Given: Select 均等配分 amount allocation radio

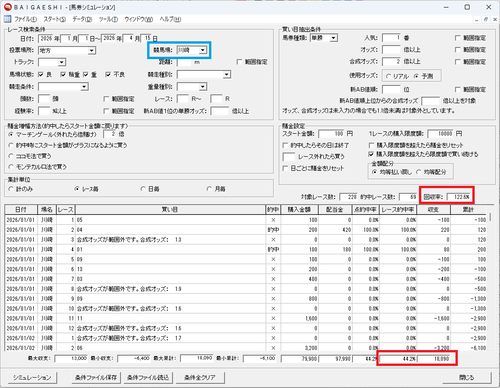Looking at the screenshot, I should pos(419,172).
